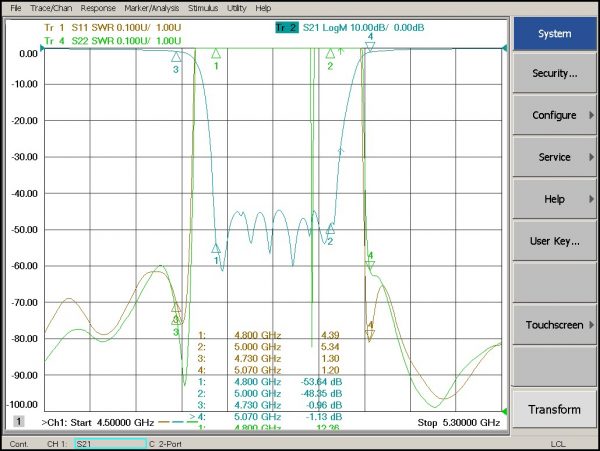The height and width of the screenshot is (451, 600).
Task: Select the Tr 1 S11 SWR trace label
Action: [x=112, y=28]
